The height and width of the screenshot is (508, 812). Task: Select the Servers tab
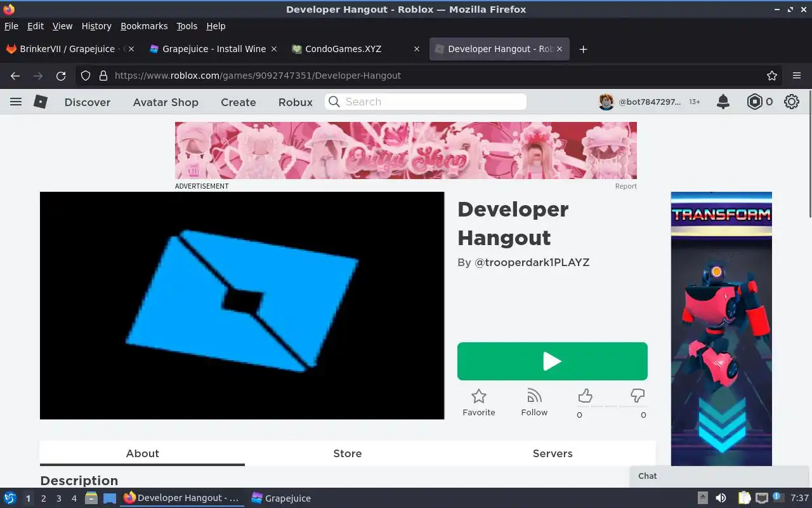(x=553, y=453)
